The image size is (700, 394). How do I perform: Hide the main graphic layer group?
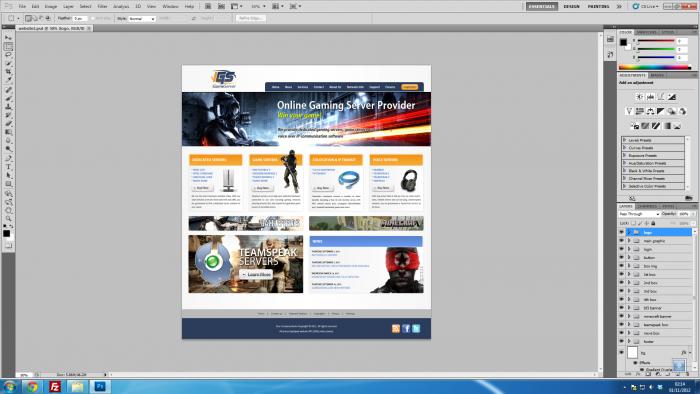pyautogui.click(x=621, y=241)
